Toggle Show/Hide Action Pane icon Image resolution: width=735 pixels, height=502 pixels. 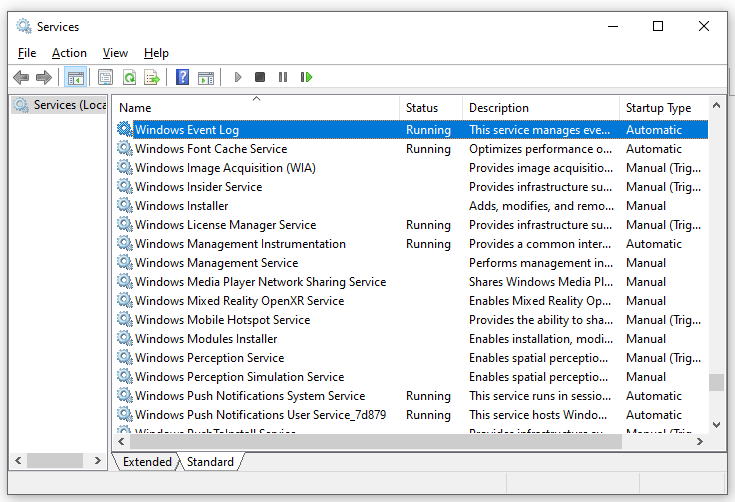(206, 77)
